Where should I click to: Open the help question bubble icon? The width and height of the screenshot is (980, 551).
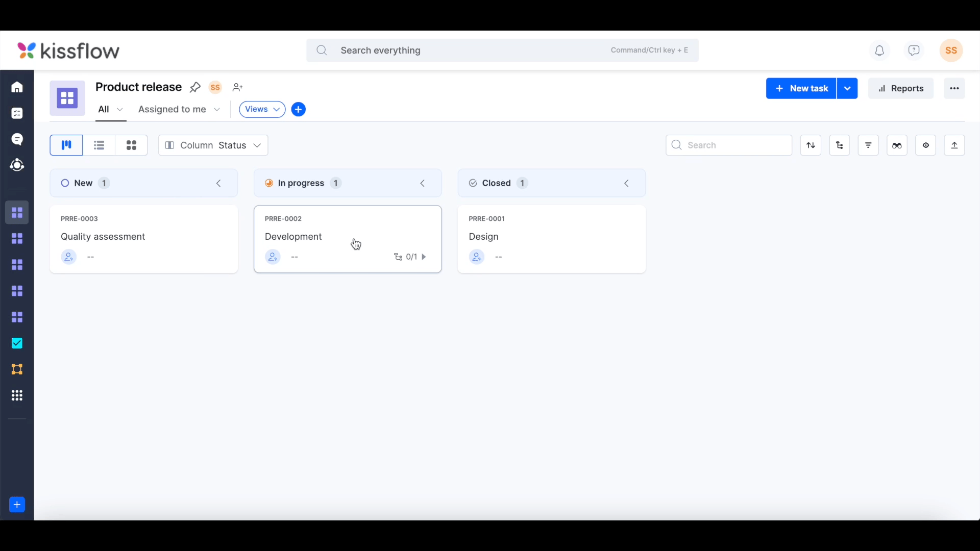pyautogui.click(x=914, y=51)
